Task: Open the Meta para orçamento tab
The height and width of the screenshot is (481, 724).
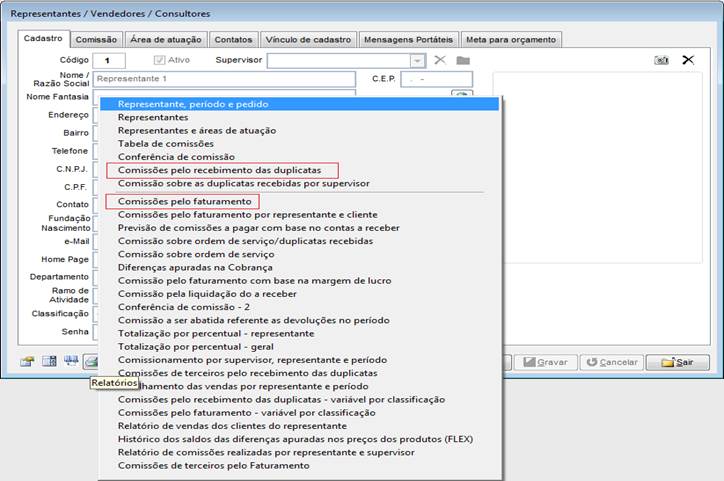Action: [511, 40]
